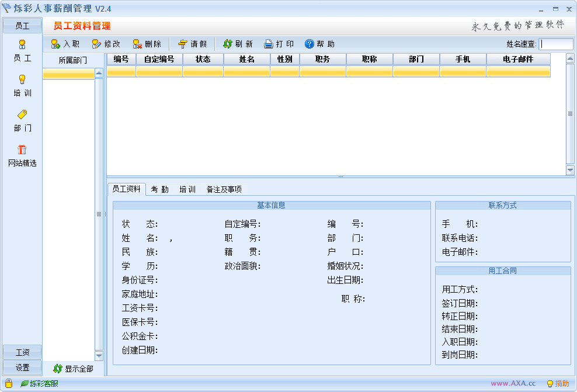The image size is (577, 392).
Task: Click the 捐助 link text
Action: [x=562, y=384]
